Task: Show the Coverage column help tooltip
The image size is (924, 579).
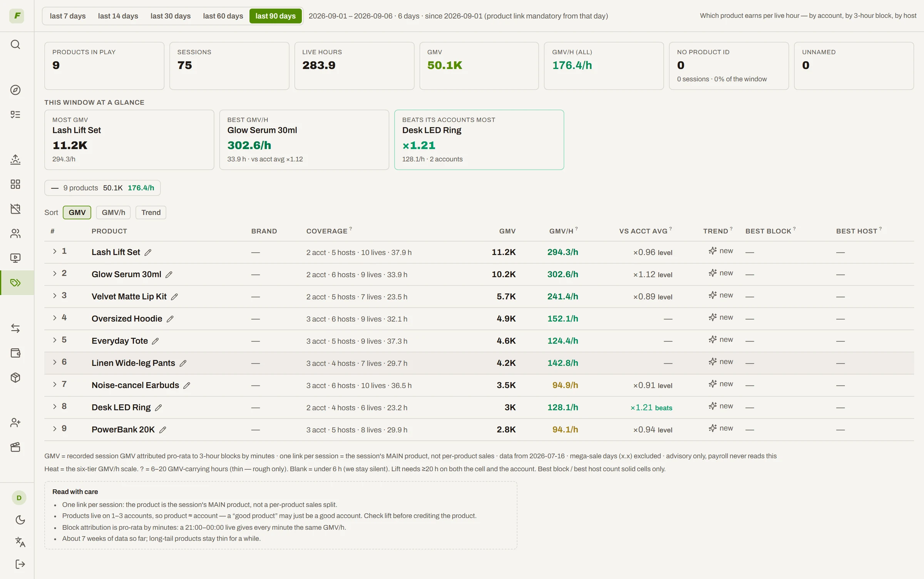Action: click(350, 229)
